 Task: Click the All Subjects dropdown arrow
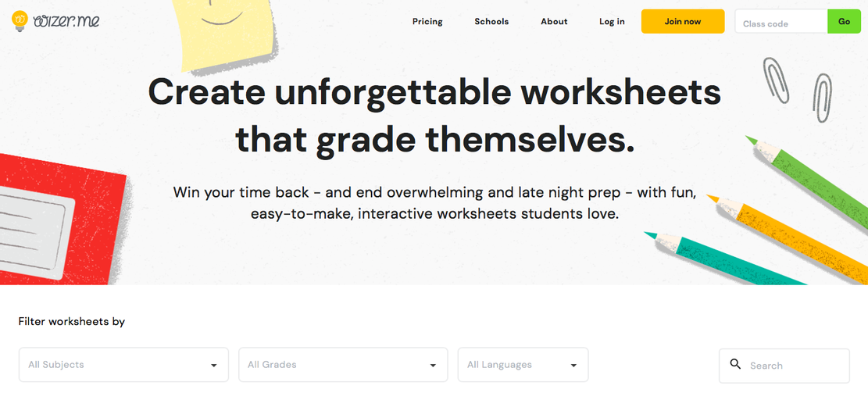click(213, 366)
